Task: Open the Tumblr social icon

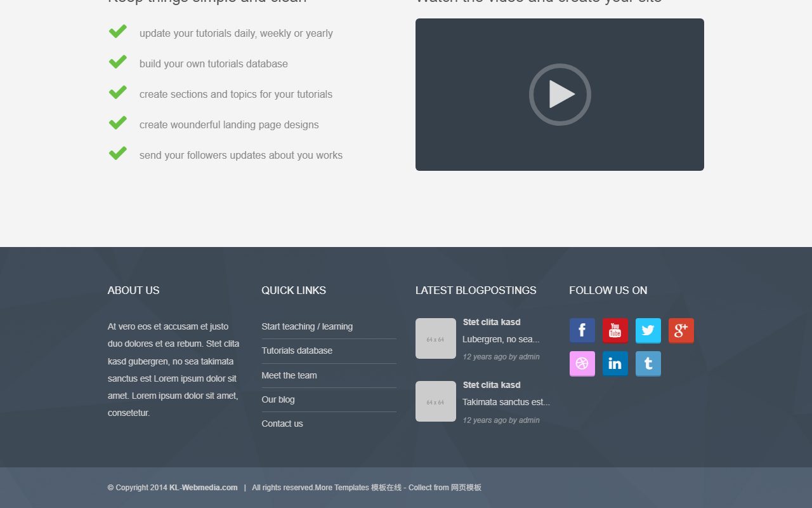Action: click(648, 364)
